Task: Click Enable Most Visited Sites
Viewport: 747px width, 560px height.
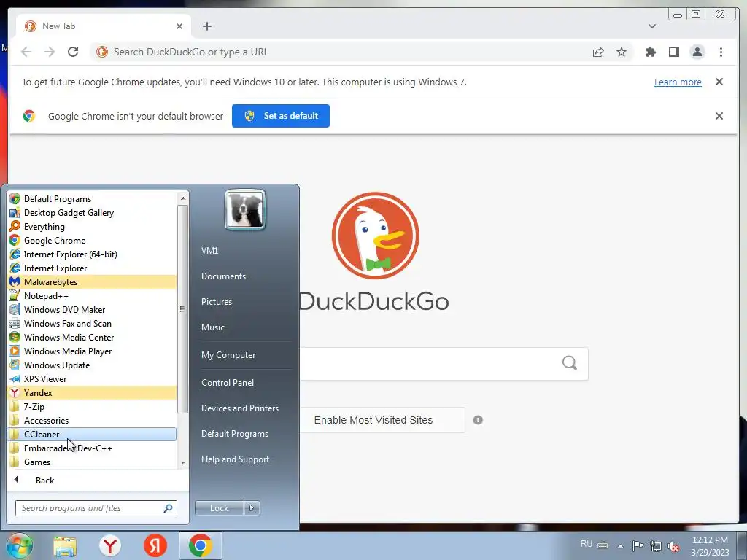Action: point(373,420)
